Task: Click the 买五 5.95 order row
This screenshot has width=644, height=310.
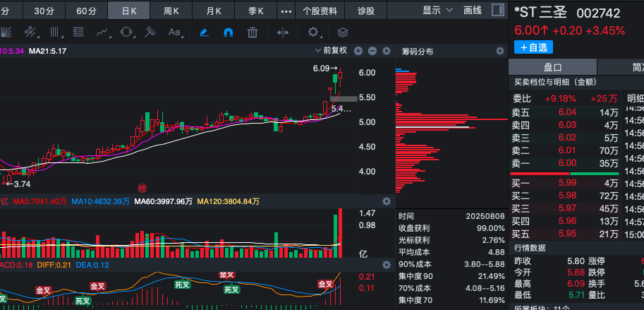Action: [565, 234]
